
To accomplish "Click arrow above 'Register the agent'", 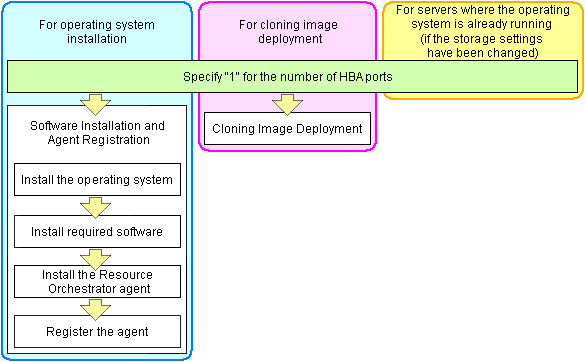I will (x=96, y=310).
